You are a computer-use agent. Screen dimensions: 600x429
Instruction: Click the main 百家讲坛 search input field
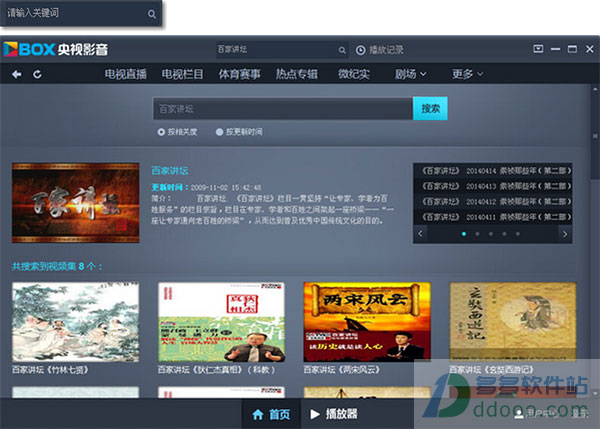[283, 109]
